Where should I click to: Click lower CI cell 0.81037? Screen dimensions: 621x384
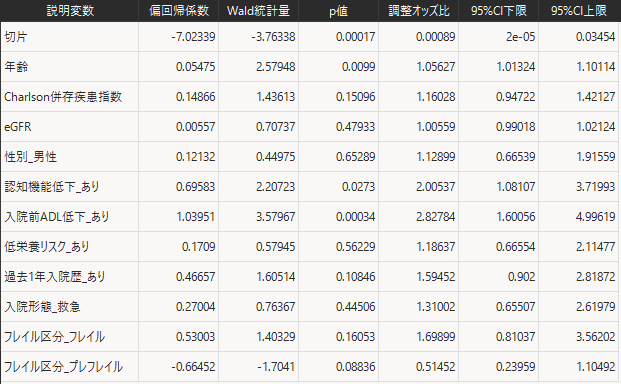point(499,337)
